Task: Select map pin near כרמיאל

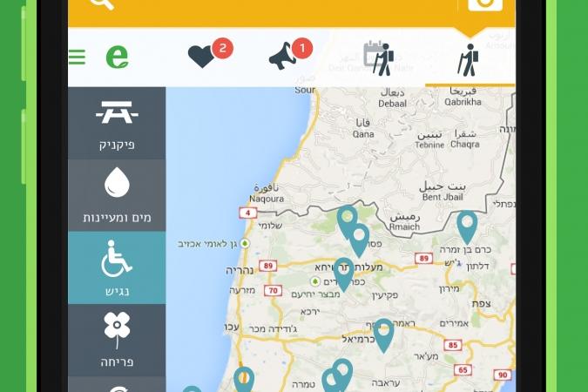Action: (383, 335)
